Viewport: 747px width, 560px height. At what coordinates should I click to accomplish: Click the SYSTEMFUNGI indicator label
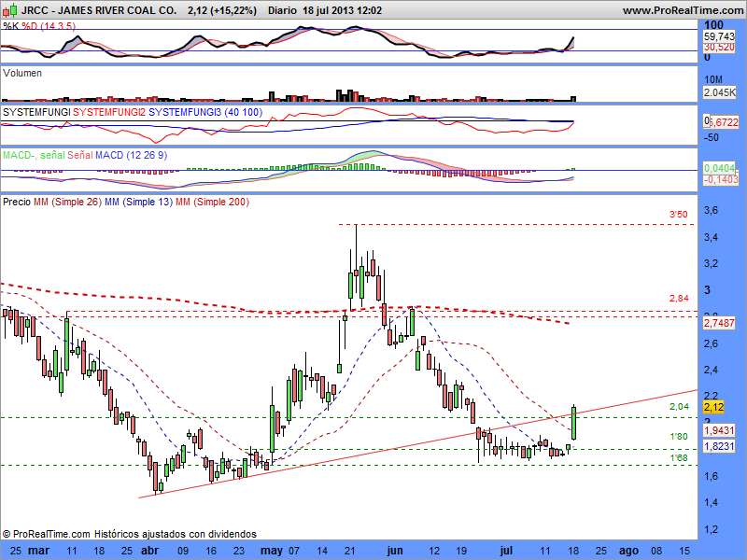[x=36, y=112]
